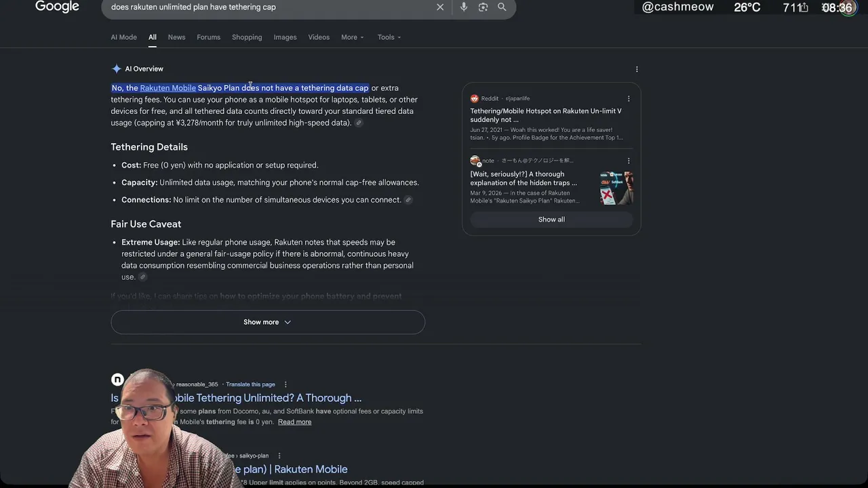The width and height of the screenshot is (868, 488).
Task: Open the News tab
Action: pyautogui.click(x=176, y=37)
